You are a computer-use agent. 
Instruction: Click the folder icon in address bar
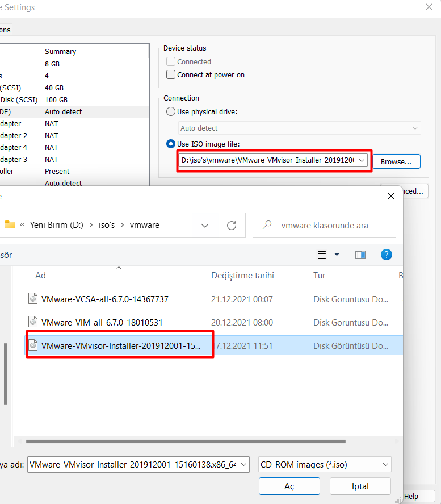coord(10,224)
